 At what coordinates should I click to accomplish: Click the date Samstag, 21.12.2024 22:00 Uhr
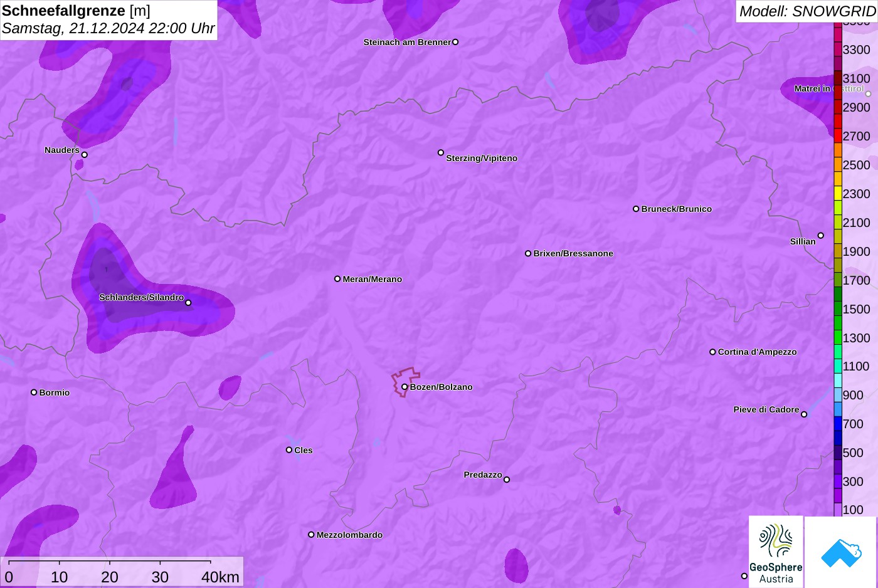pyautogui.click(x=108, y=28)
